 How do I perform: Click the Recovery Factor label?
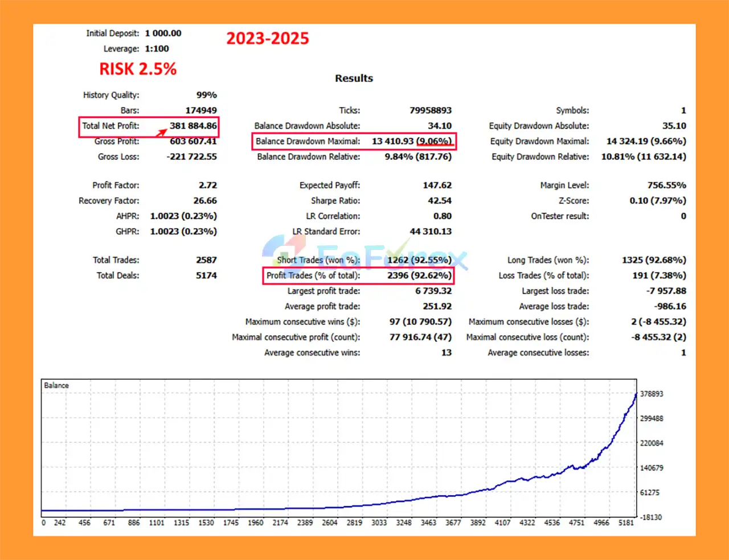pyautogui.click(x=109, y=200)
